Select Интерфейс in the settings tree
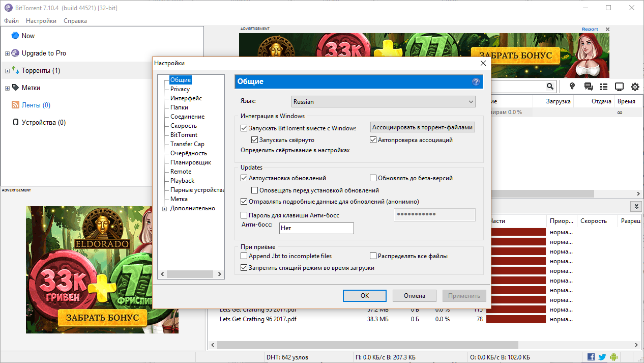The height and width of the screenshot is (363, 644). [186, 98]
